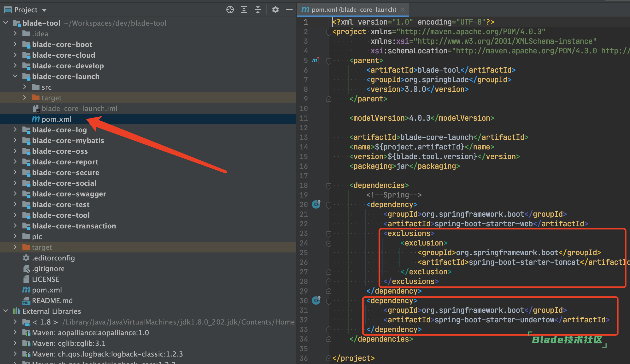Image resolution: width=630 pixels, height=364 pixels.
Task: Expand the .idea folder
Action: pyautogui.click(x=15, y=33)
